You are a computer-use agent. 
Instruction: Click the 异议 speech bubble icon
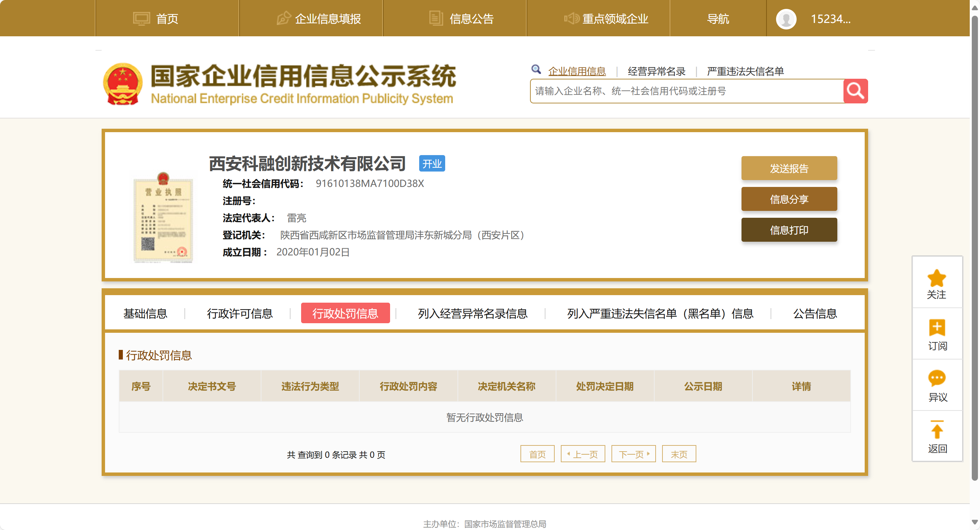coord(937,378)
